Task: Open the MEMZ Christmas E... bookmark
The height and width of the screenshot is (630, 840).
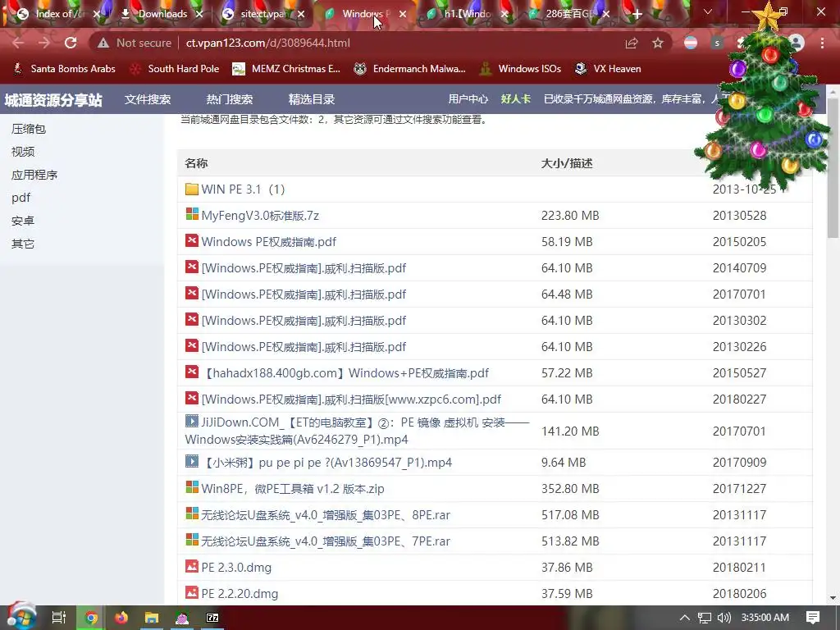Action: coord(286,69)
